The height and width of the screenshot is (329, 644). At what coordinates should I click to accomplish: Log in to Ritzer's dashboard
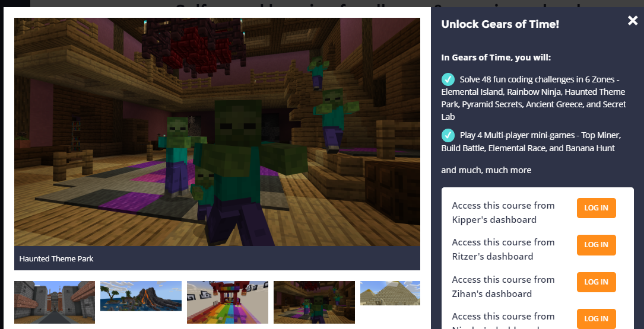pyautogui.click(x=596, y=245)
